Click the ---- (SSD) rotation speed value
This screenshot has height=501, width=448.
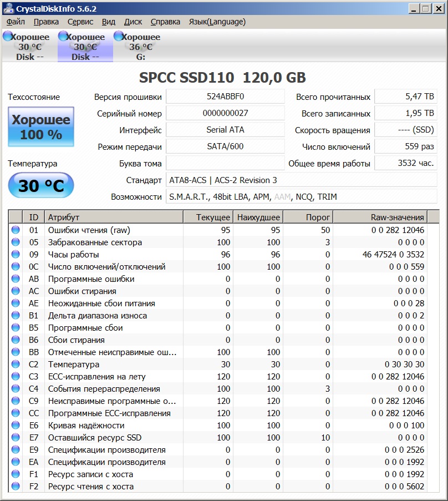coord(405,130)
